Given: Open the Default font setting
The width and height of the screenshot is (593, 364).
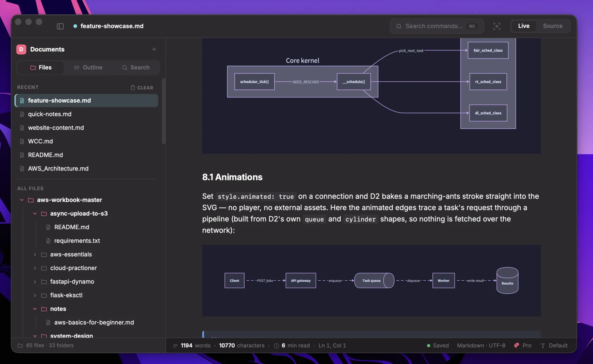Looking at the screenshot, I should [x=554, y=346].
